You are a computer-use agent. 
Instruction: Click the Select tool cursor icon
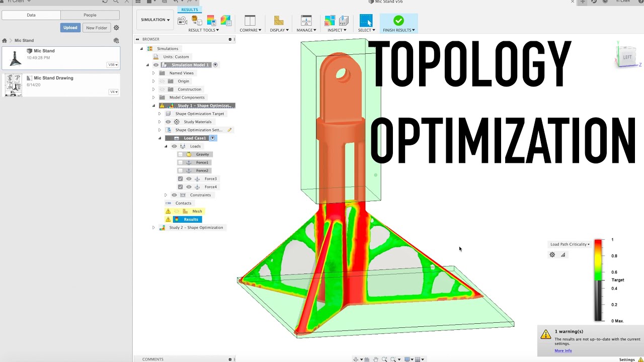click(366, 21)
